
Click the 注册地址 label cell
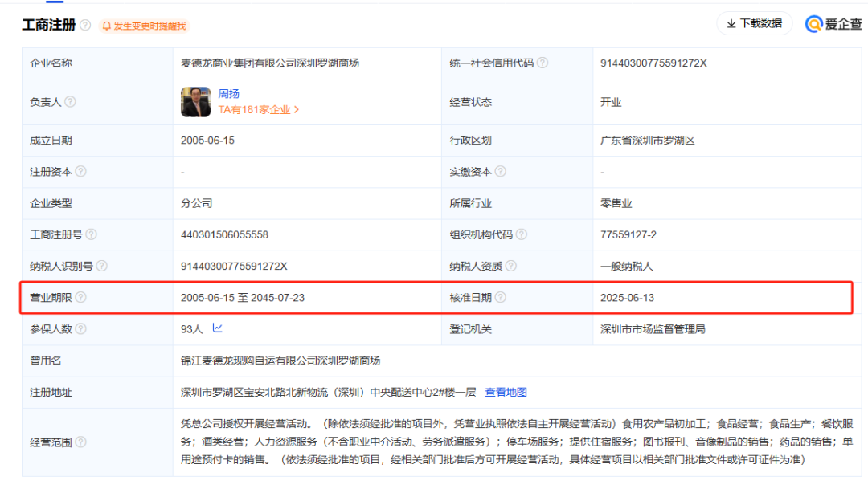[97, 393]
